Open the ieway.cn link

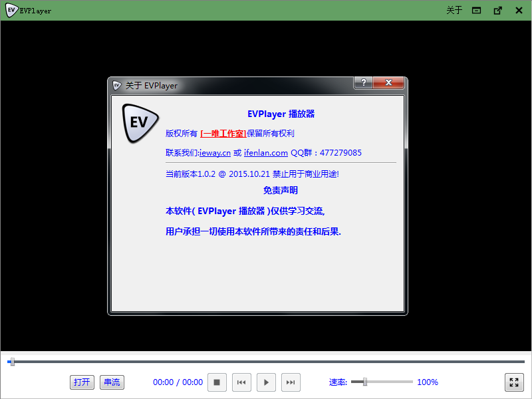click(x=214, y=152)
